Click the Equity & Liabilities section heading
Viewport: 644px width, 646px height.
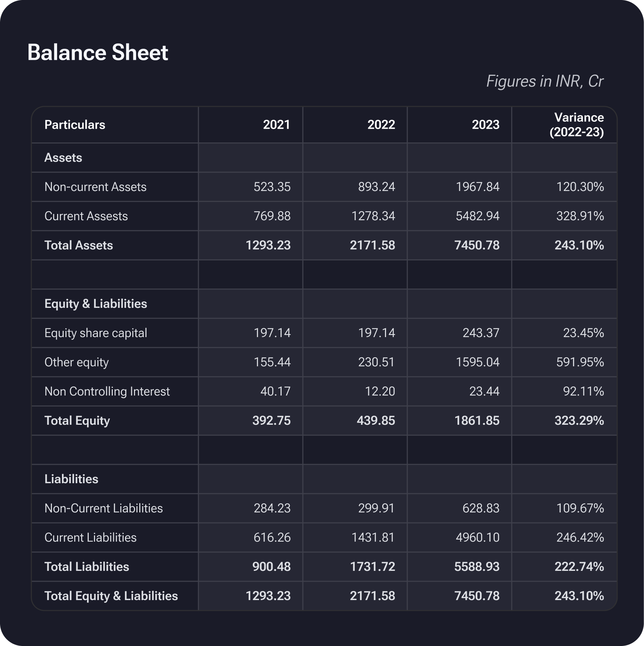click(96, 304)
